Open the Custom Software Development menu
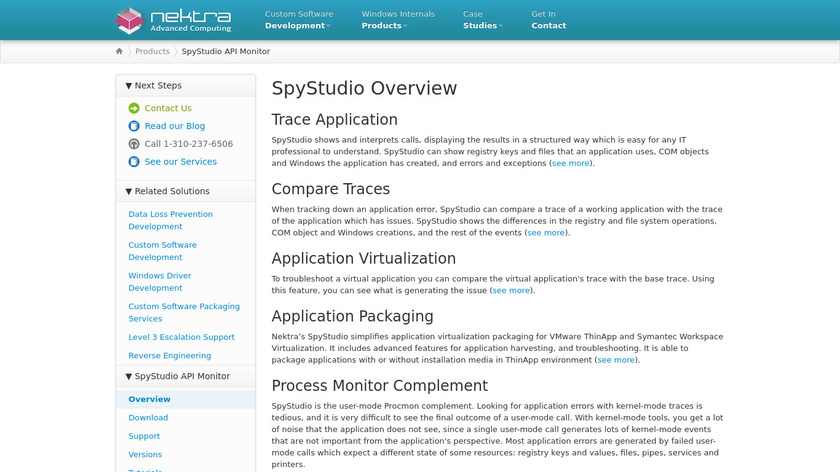The image size is (840, 472). pos(299,20)
